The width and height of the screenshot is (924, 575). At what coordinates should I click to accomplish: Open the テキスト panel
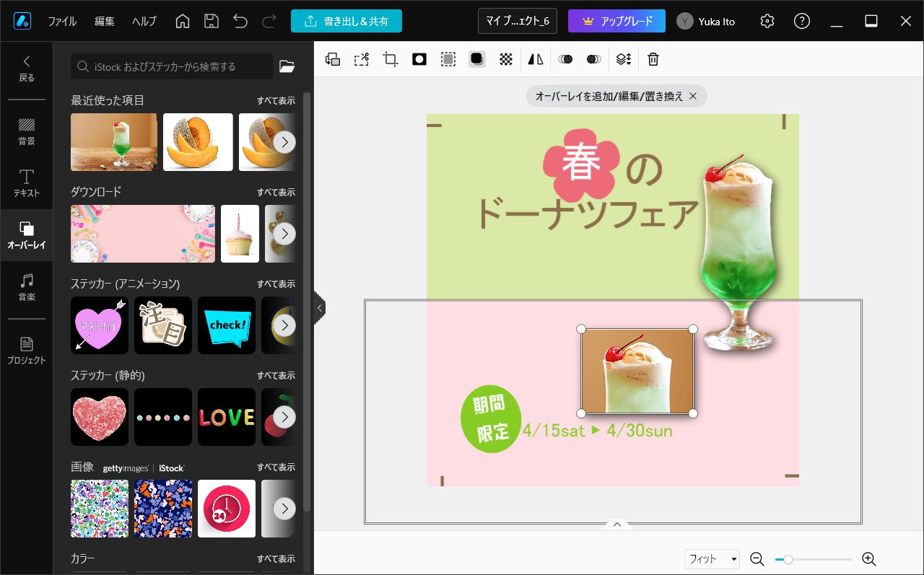(x=27, y=184)
